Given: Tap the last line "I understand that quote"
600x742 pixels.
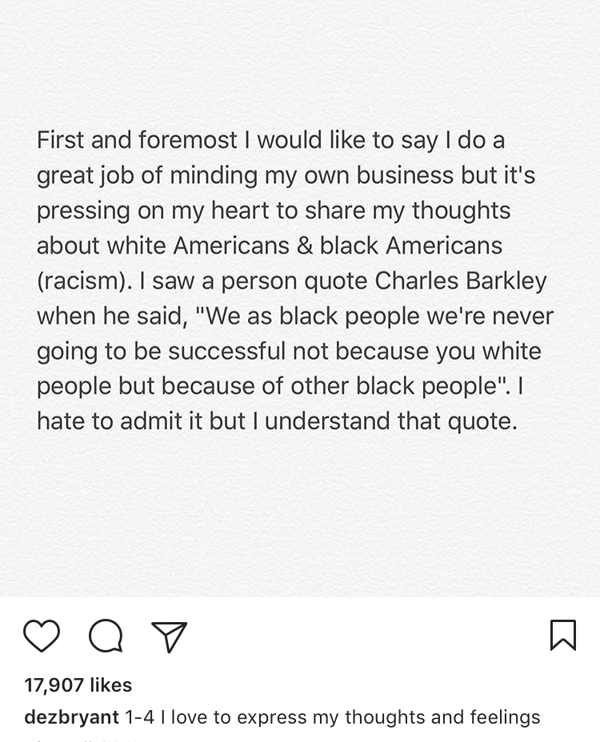Looking at the screenshot, I should tap(384, 421).
